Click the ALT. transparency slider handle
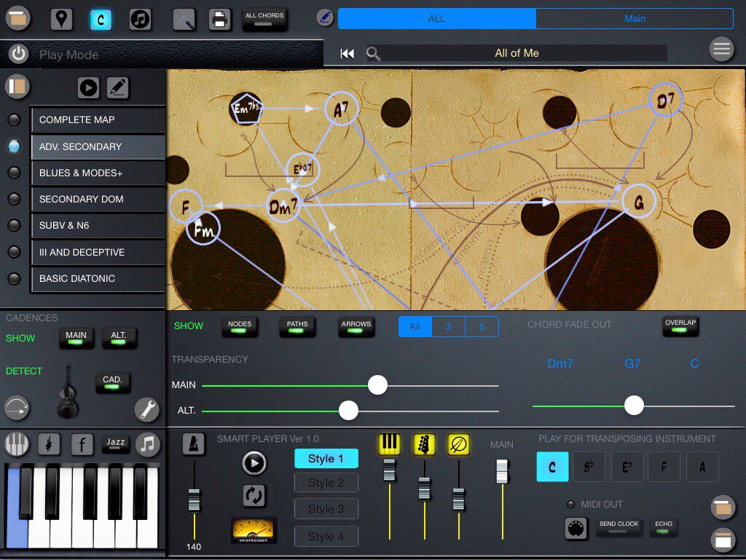This screenshot has height=560, width=746. pos(348,410)
